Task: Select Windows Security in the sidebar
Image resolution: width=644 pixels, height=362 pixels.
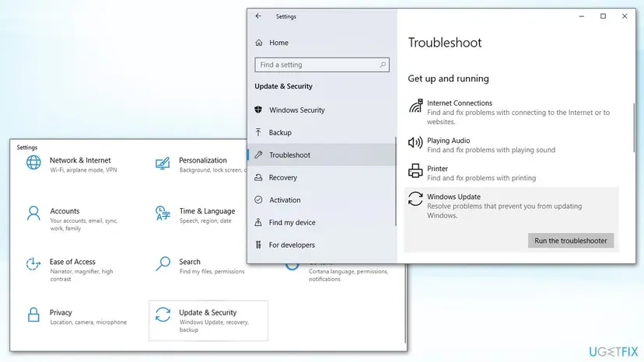Action: (x=321, y=110)
